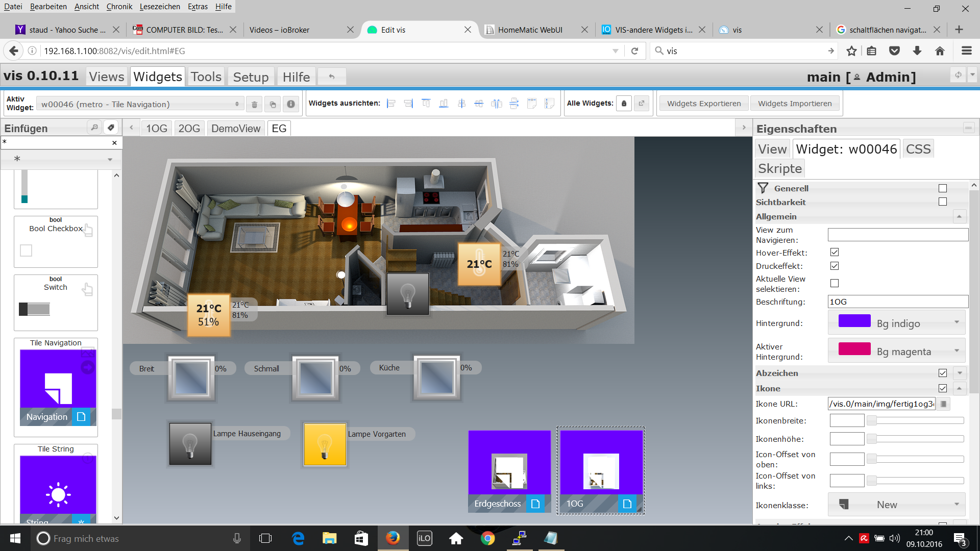This screenshot has width=980, height=551.
Task: Click the Beschriftung text field
Action: click(897, 302)
